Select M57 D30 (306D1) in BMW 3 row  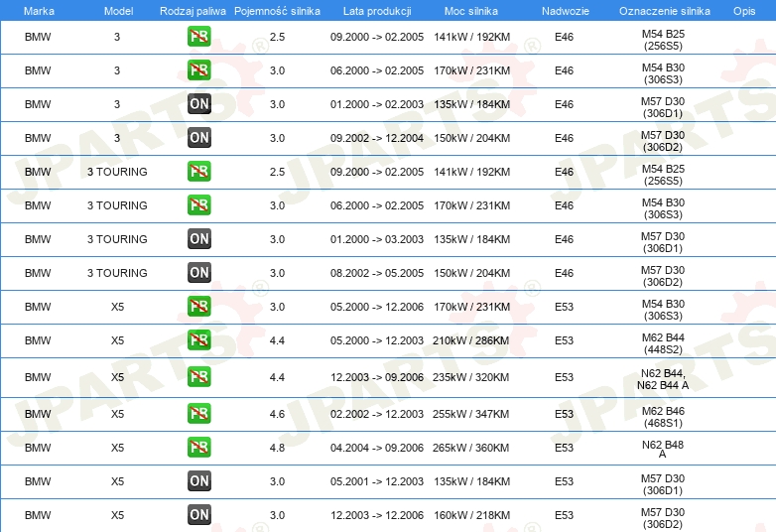point(663,107)
